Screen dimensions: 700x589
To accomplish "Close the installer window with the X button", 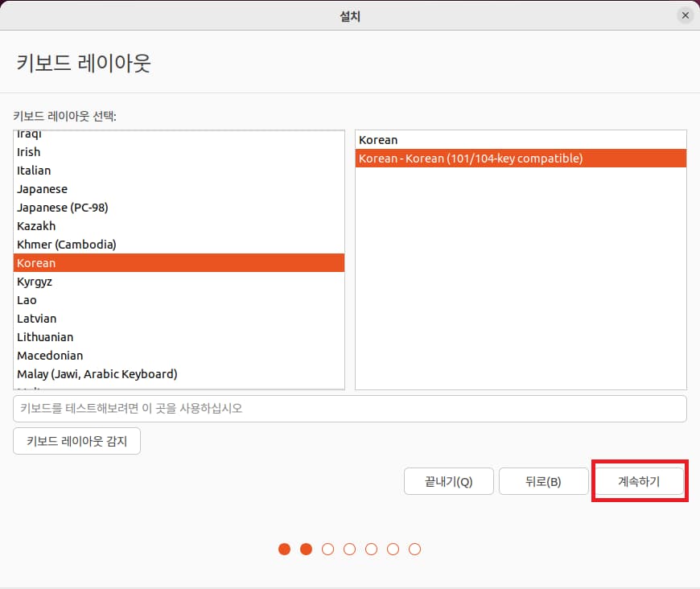I will point(686,15).
